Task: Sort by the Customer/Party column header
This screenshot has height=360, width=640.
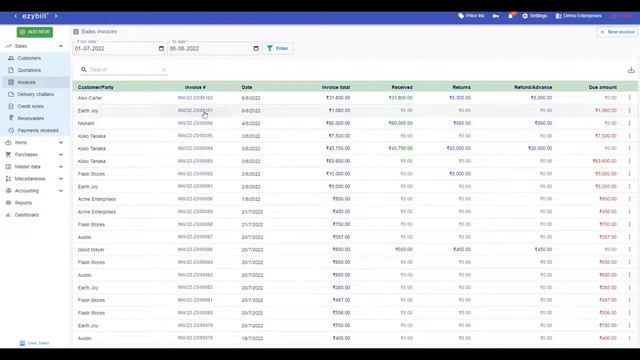Action: click(96, 87)
